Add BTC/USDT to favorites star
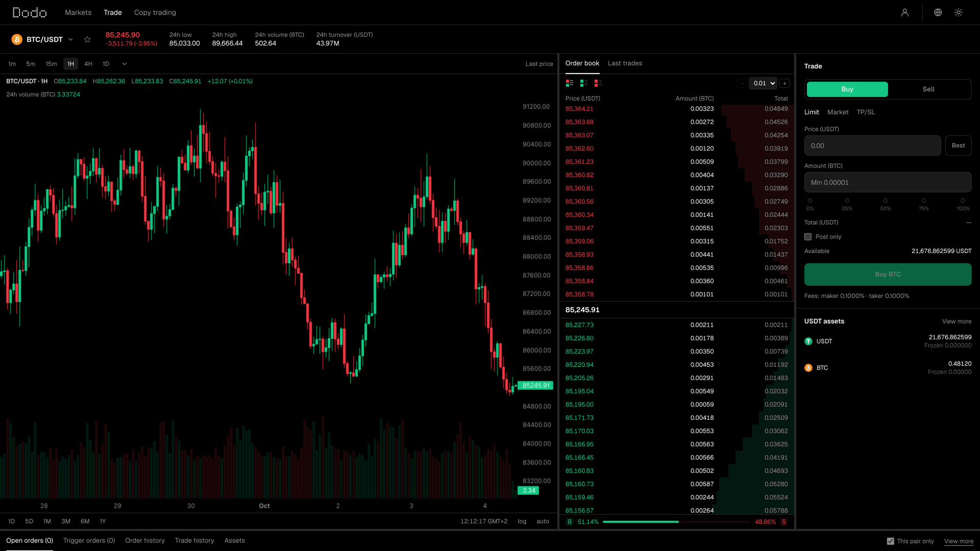Image resolution: width=980 pixels, height=551 pixels. coord(87,39)
